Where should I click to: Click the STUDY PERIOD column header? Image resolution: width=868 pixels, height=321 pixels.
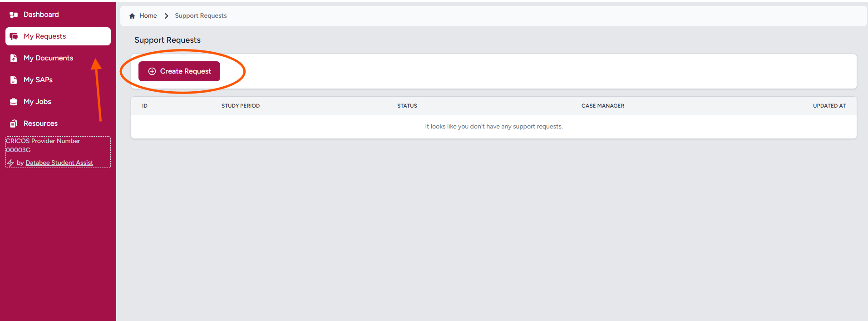coord(241,106)
